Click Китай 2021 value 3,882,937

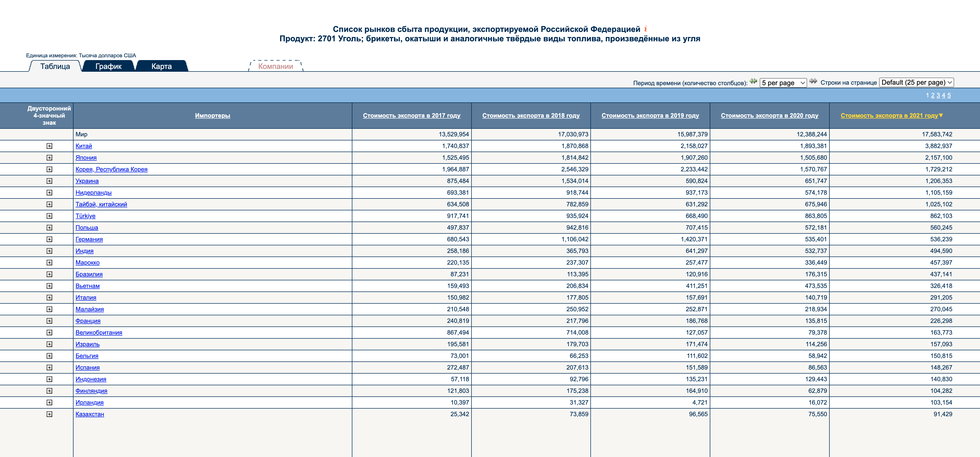[x=938, y=146]
